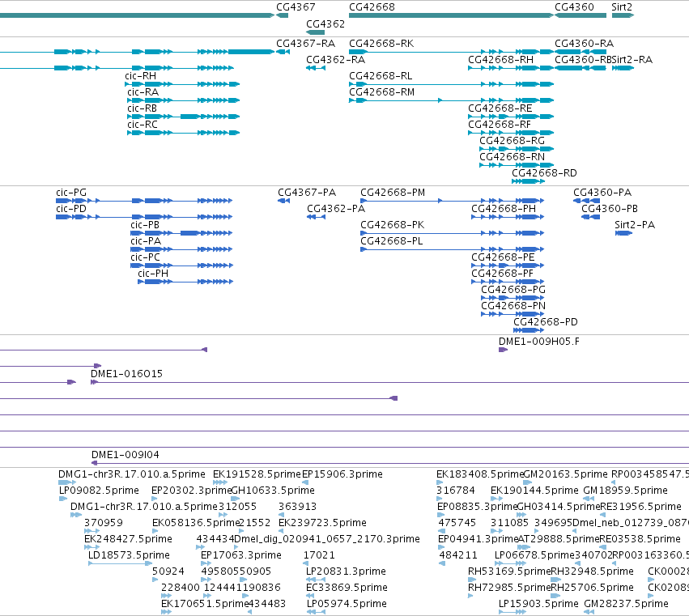Select the CG42668-PK protein label

point(393,225)
